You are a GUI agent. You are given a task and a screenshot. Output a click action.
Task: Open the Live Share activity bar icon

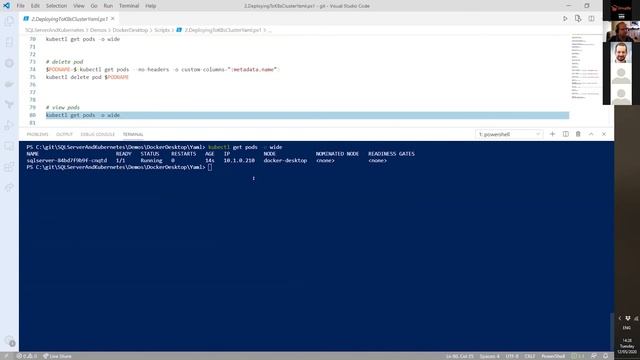(9, 188)
